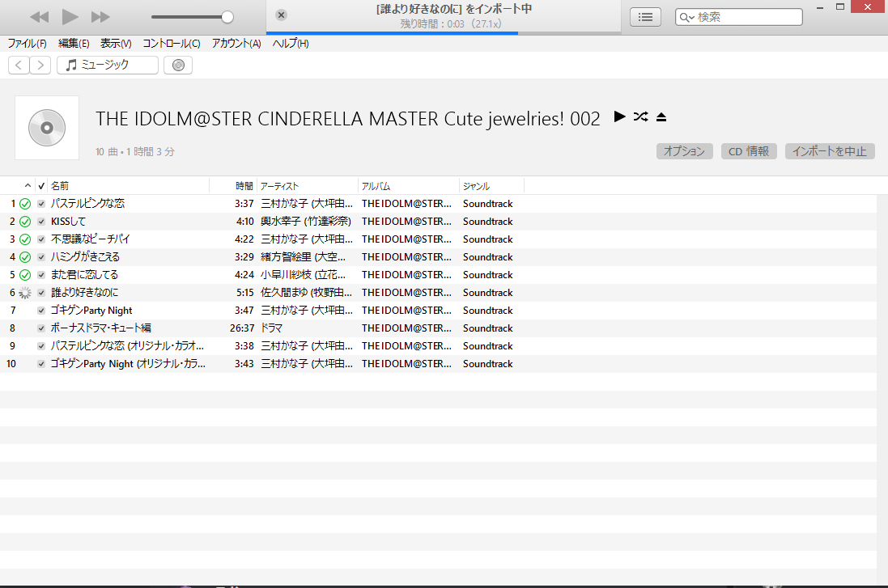Click the CD 情報 button
This screenshot has height=588, width=888.
click(749, 151)
